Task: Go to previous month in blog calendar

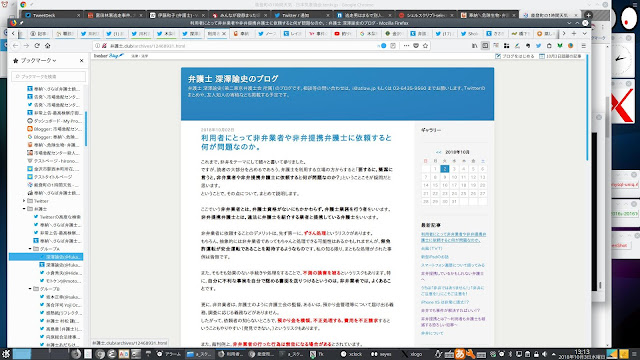Action: tap(438, 152)
